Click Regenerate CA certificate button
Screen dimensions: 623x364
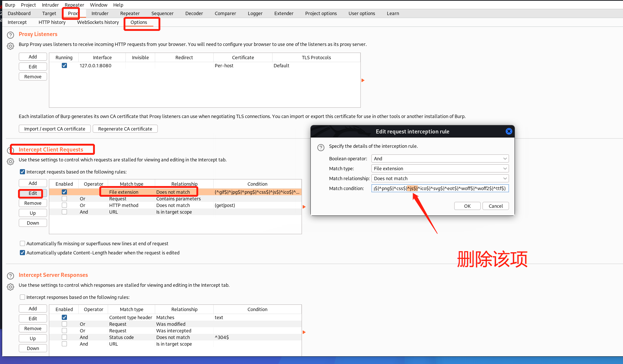pyautogui.click(x=125, y=129)
